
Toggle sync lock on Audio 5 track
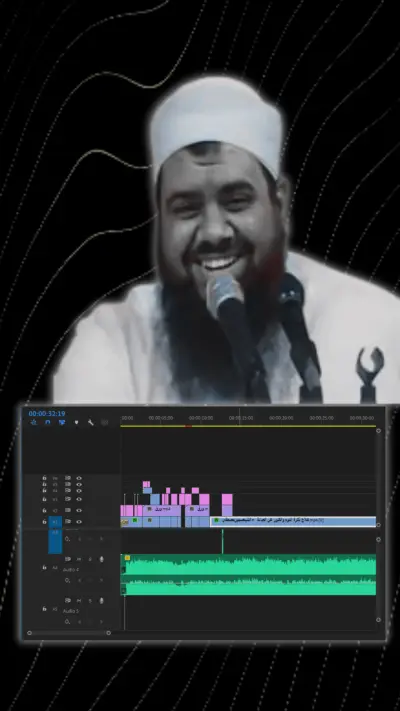click(x=68, y=600)
